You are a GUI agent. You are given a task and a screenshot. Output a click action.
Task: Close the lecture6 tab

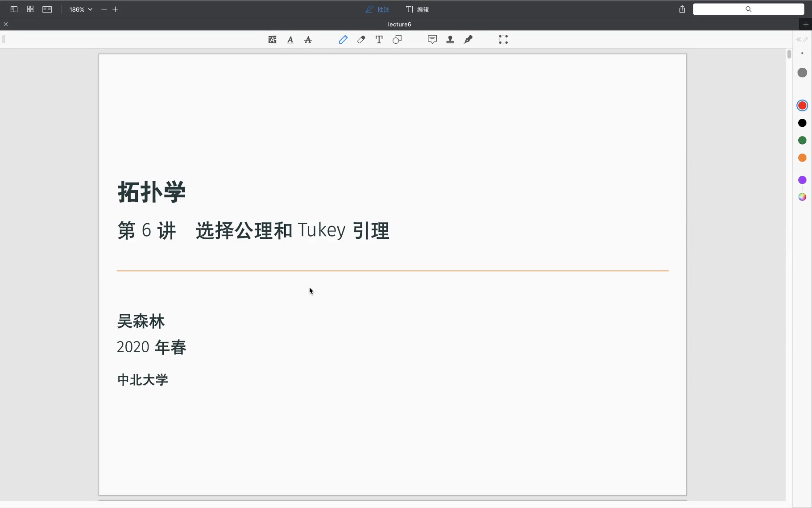(6, 24)
